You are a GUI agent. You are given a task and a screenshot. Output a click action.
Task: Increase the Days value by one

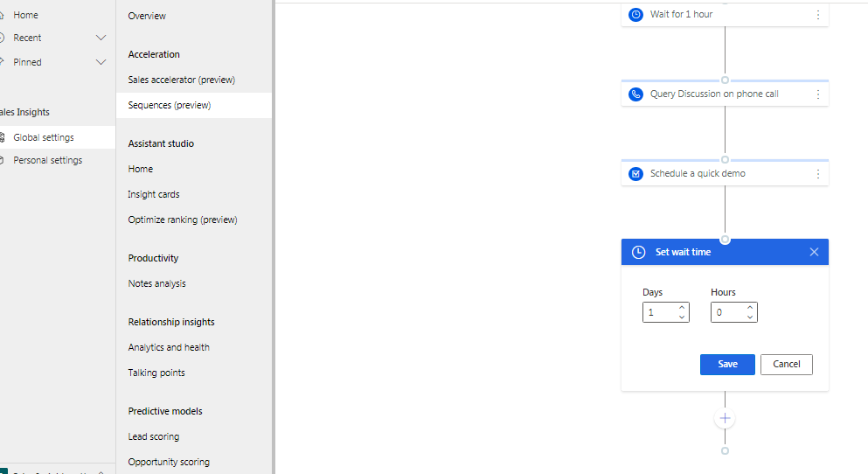click(682, 307)
